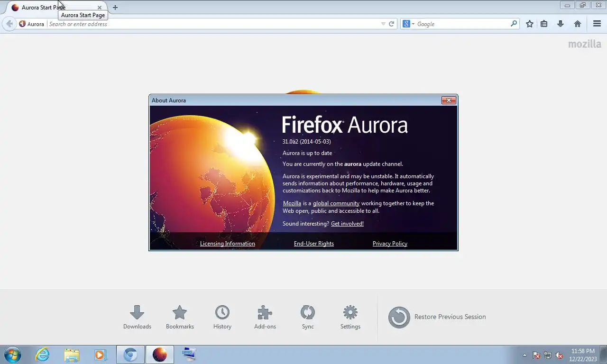Open downloads arrow in toolbar
Screen dimensions: 607x364
click(561, 24)
